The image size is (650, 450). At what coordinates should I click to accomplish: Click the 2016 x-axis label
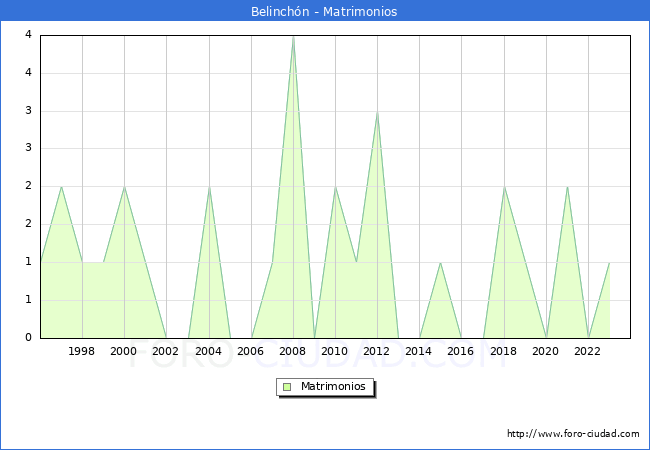point(461,351)
